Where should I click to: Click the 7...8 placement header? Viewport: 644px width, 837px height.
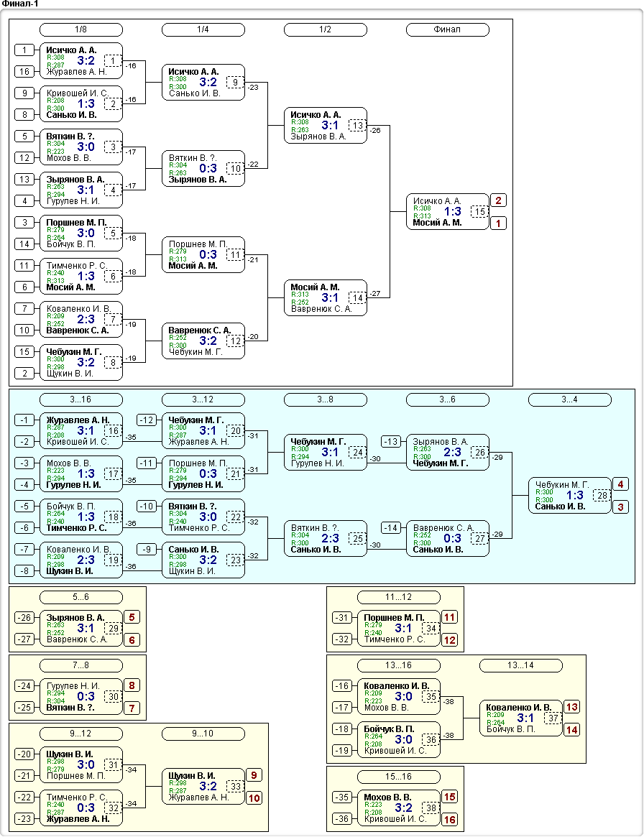(81, 665)
